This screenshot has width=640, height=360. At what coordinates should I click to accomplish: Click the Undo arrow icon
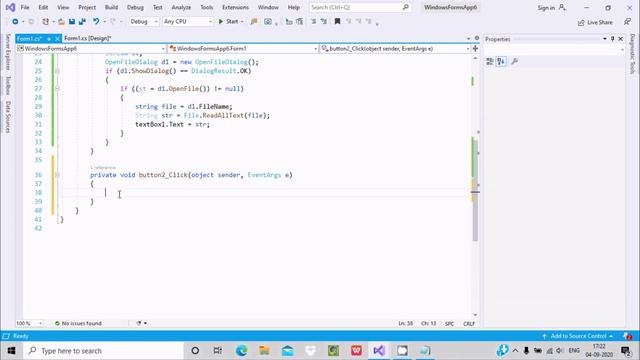(96, 22)
